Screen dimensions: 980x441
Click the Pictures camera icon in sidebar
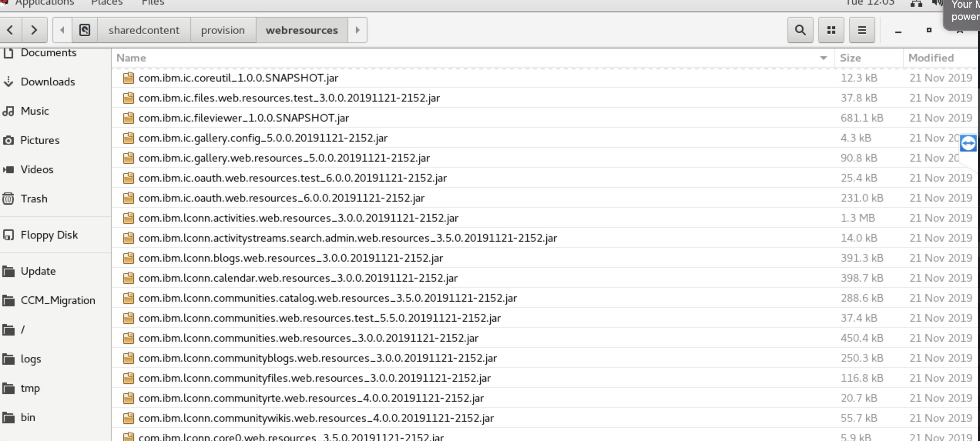click(x=8, y=140)
